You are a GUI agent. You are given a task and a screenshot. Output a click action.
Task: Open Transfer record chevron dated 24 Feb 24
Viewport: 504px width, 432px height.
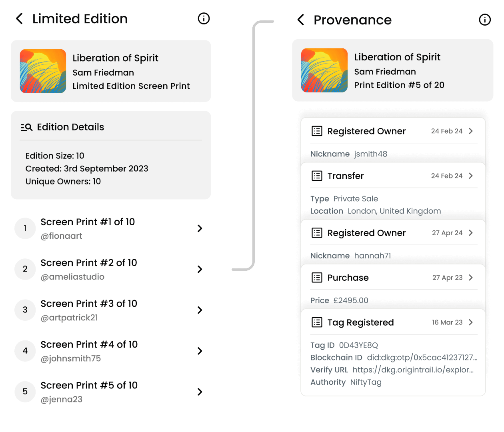point(471,176)
